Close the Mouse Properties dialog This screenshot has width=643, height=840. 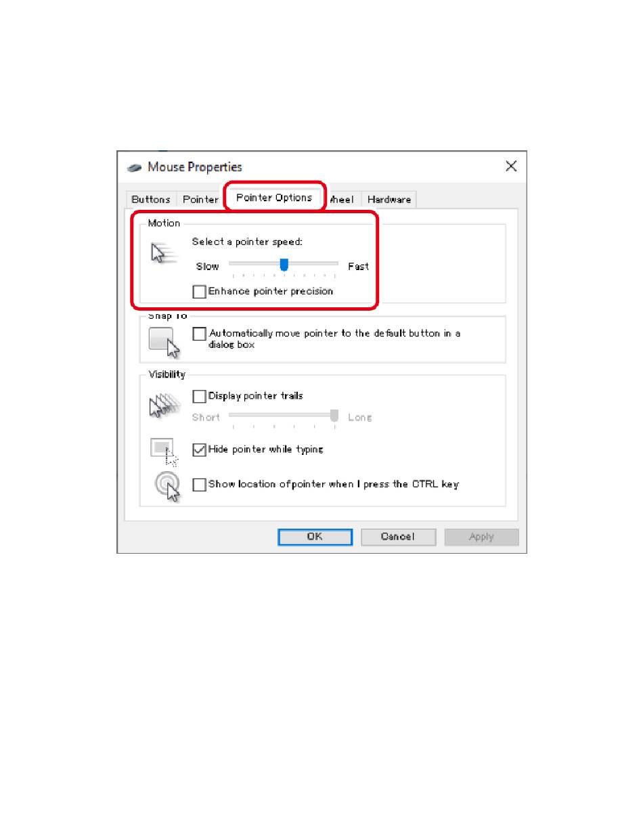(x=511, y=167)
